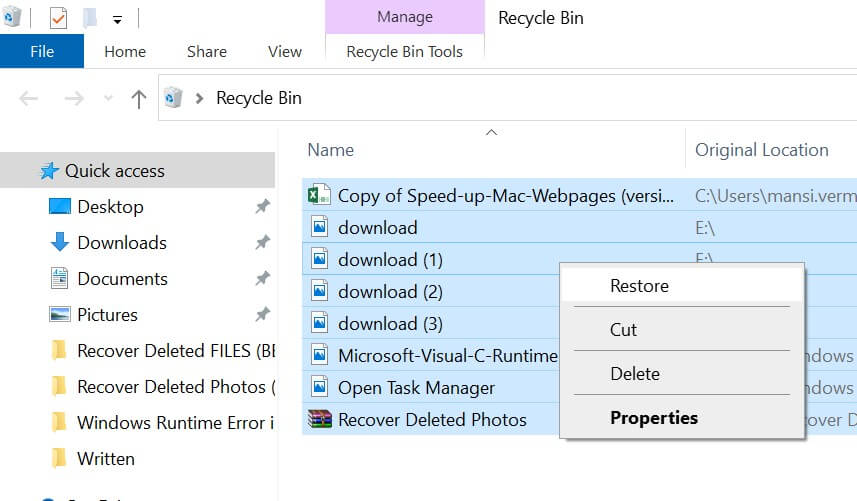This screenshot has height=501, width=857.
Task: Click the Downloads blue arrow icon
Action: point(60,242)
